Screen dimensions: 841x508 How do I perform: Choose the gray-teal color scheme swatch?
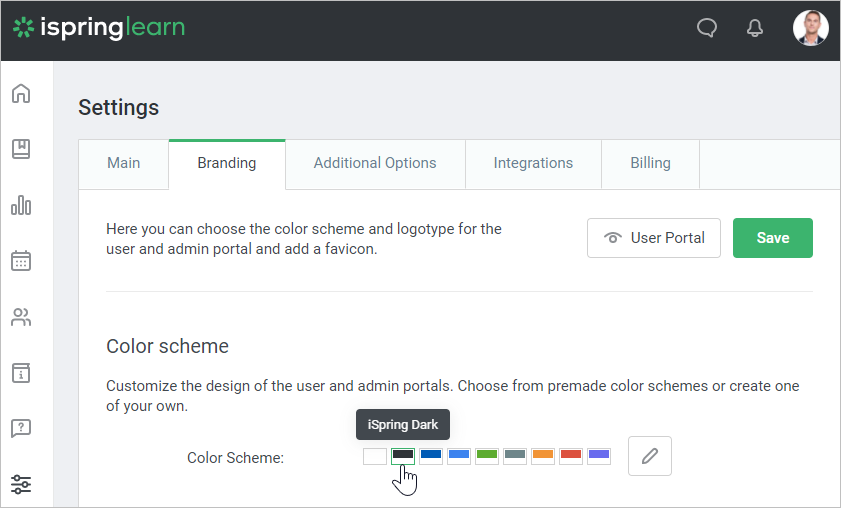pos(515,456)
